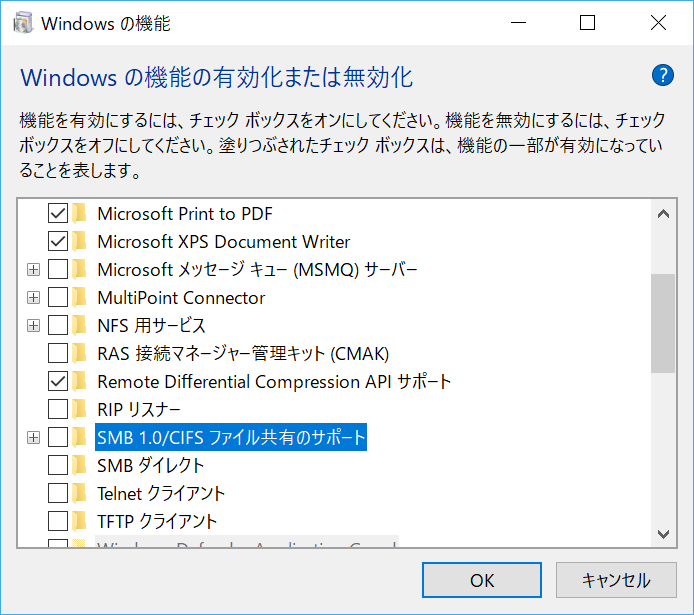
Task: Click the OK button
Action: 482,580
